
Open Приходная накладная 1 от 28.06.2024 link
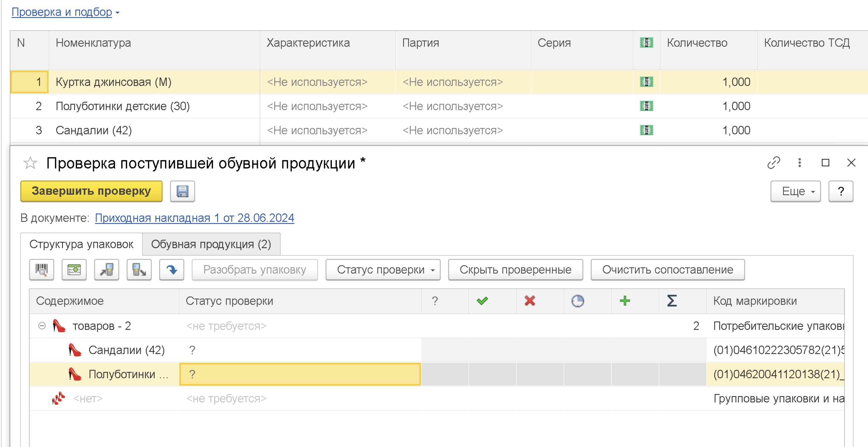click(194, 218)
